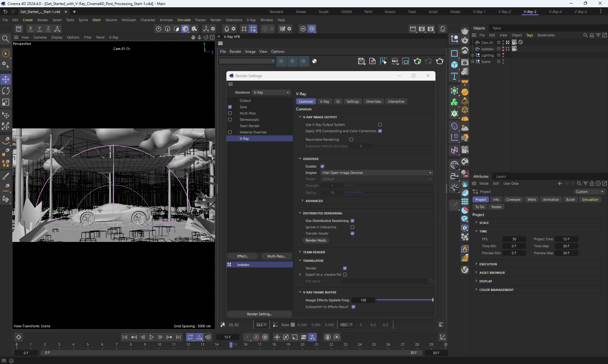Adjust the Image Effects Update Freq. slider

coord(432,300)
